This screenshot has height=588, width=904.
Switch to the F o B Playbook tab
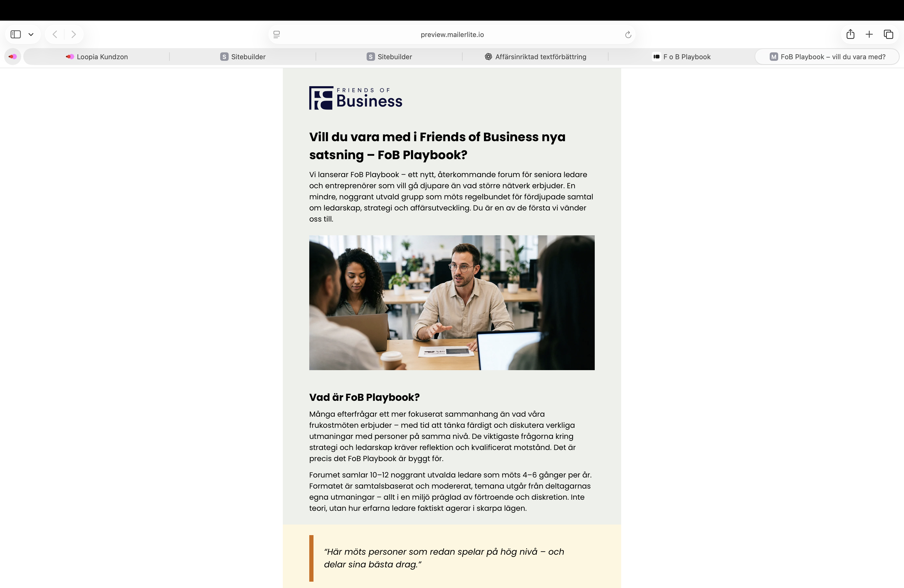[681, 57]
